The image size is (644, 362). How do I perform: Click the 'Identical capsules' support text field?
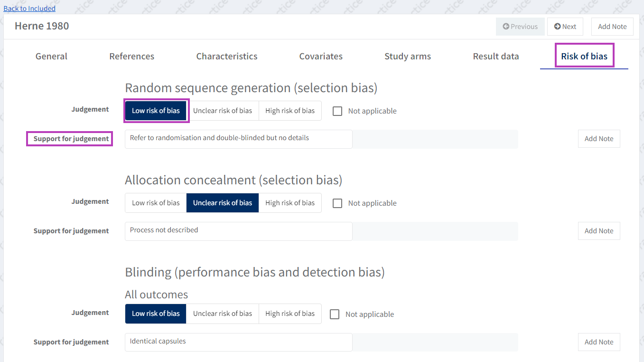pos(238,342)
